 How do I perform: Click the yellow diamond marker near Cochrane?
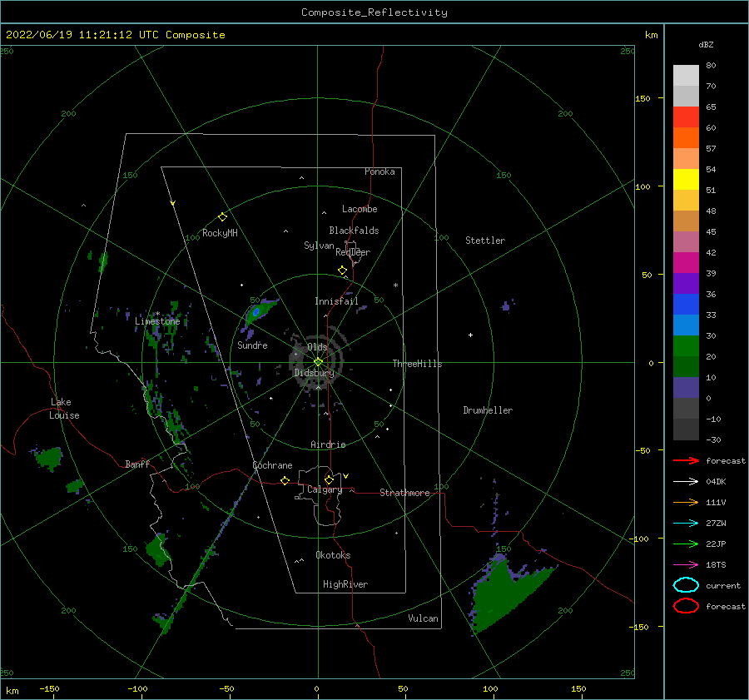pos(285,481)
